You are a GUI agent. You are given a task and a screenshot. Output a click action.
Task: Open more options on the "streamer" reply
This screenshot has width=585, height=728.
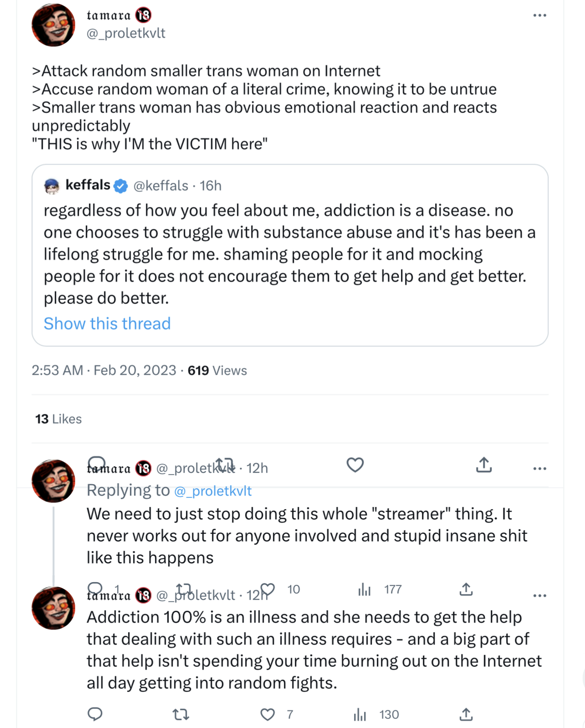(x=539, y=469)
